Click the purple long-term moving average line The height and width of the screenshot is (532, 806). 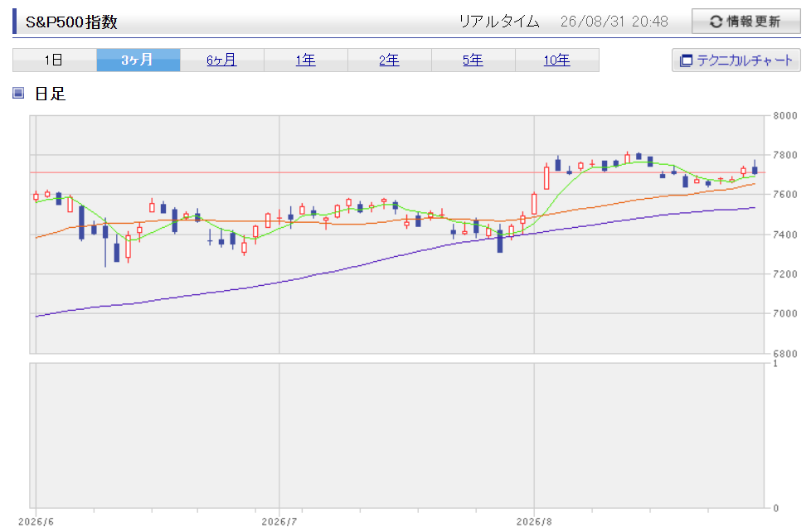360,265
